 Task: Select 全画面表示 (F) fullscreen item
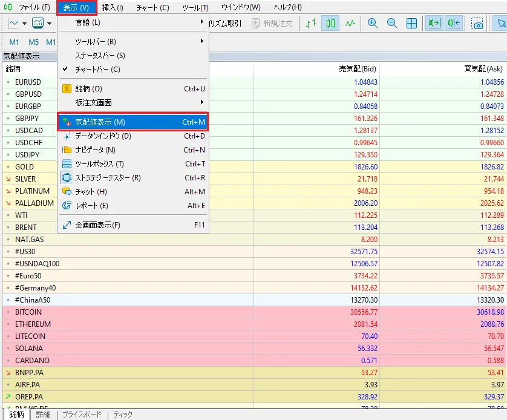tap(133, 225)
